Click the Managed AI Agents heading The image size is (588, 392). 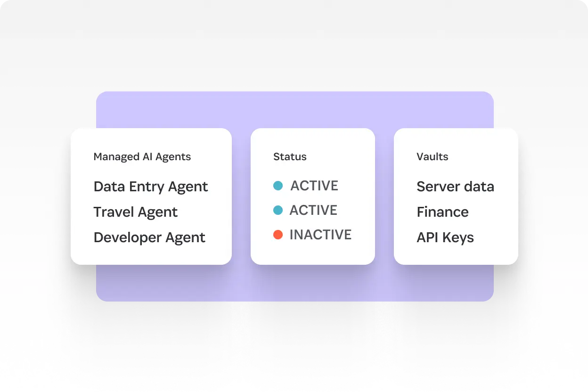pos(142,157)
